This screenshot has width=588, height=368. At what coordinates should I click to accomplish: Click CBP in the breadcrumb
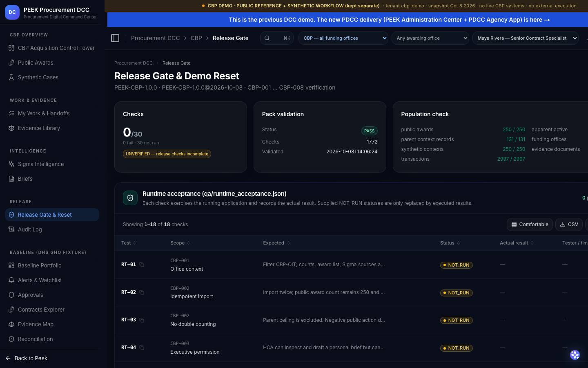click(196, 38)
